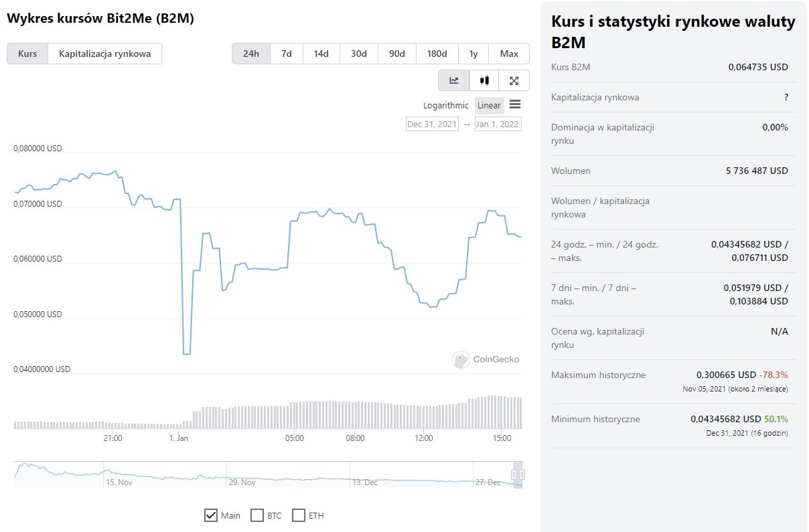This screenshot has height=532, width=809.
Task: Click the Kapitalizacja rynkowa question mark value
Action: coord(786,97)
